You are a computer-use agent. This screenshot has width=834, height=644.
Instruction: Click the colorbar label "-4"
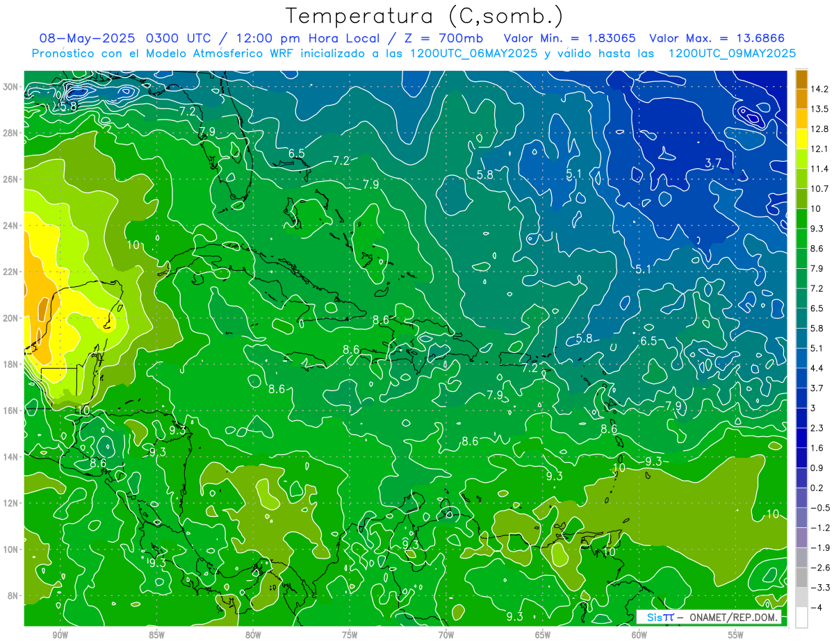tap(817, 608)
